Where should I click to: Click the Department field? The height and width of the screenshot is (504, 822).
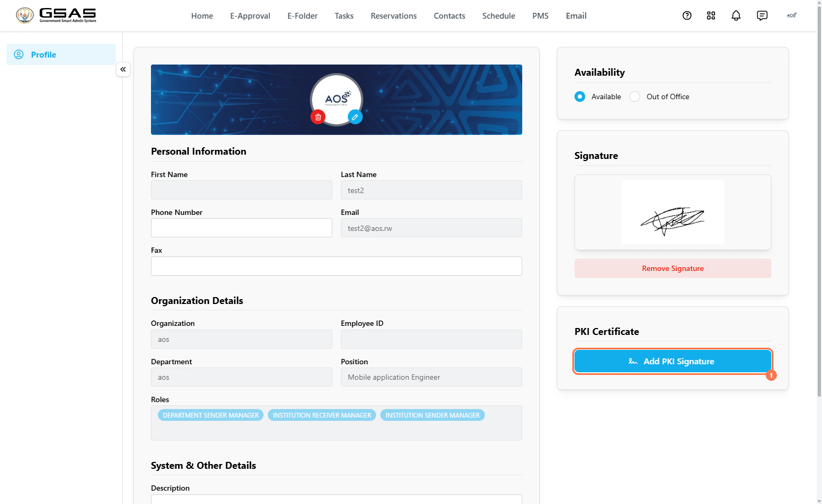(242, 377)
